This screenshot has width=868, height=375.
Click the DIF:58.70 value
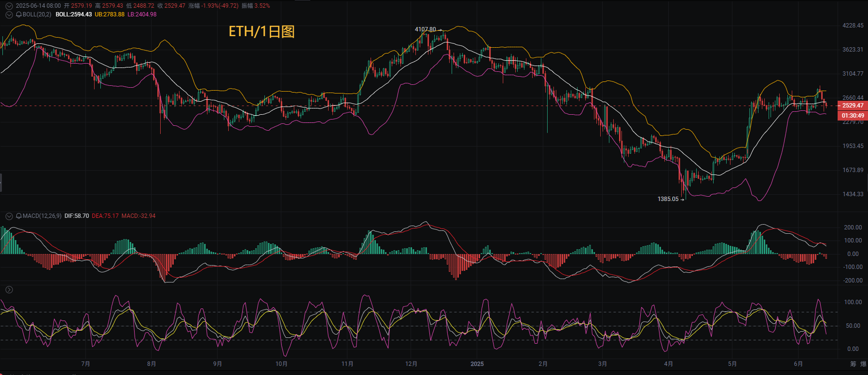(x=77, y=216)
